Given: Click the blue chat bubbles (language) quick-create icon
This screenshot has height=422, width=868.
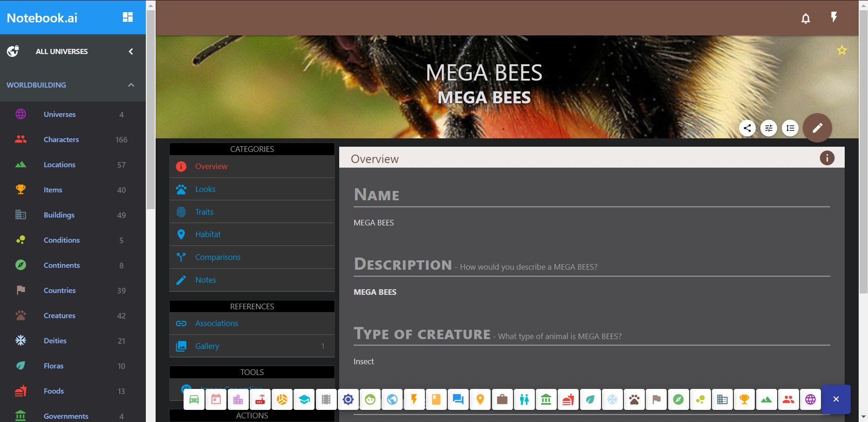Looking at the screenshot, I should 458,400.
